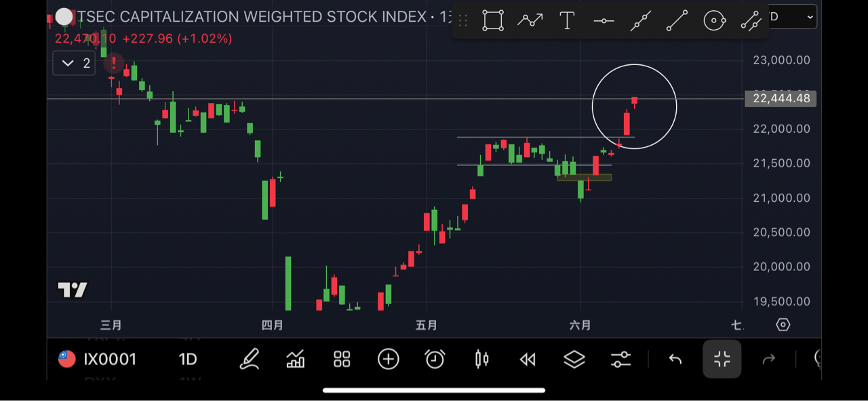Click the 22,444.48 price label
Viewport: 868px width, 401px height.
[x=781, y=99]
